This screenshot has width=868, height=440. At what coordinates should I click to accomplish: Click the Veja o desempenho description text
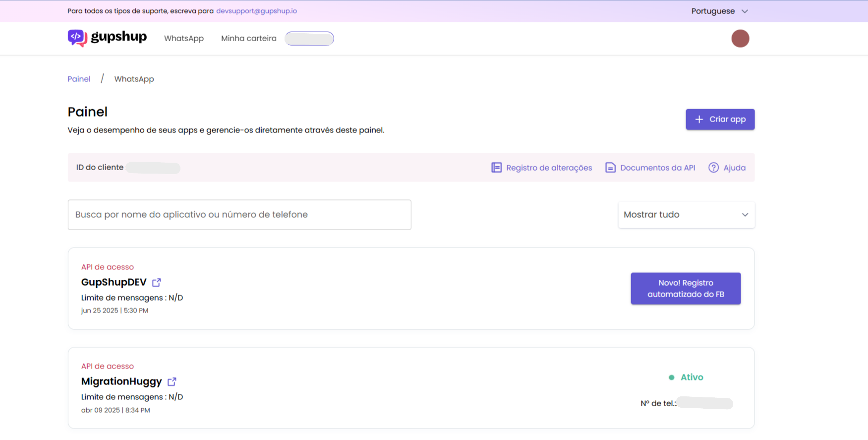[226, 130]
